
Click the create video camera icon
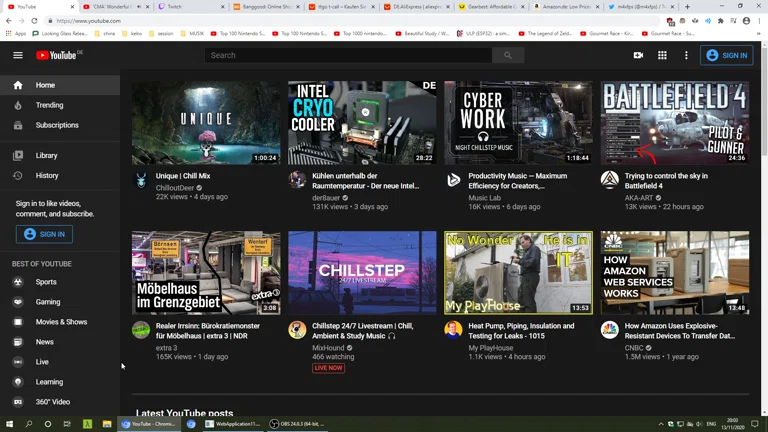638,55
